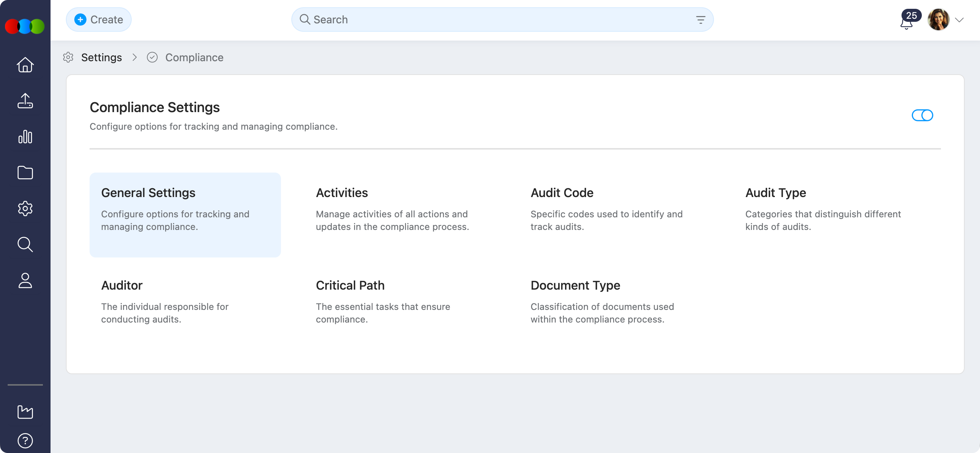Screen dimensions: 980x453
Task: Open the bar chart reports icon
Action: pos(25,137)
